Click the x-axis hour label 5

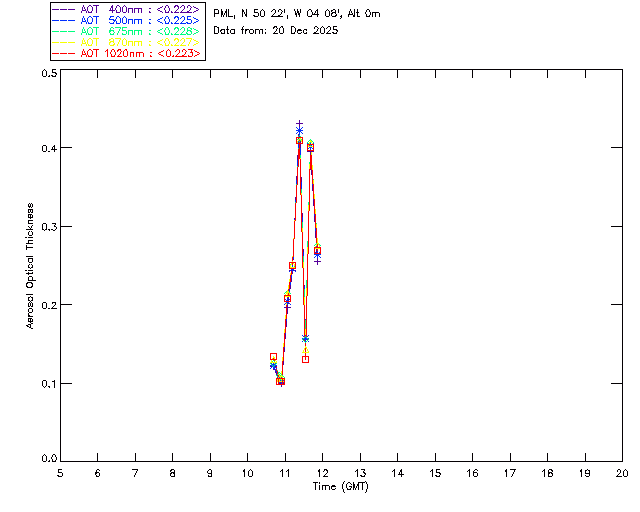60,473
